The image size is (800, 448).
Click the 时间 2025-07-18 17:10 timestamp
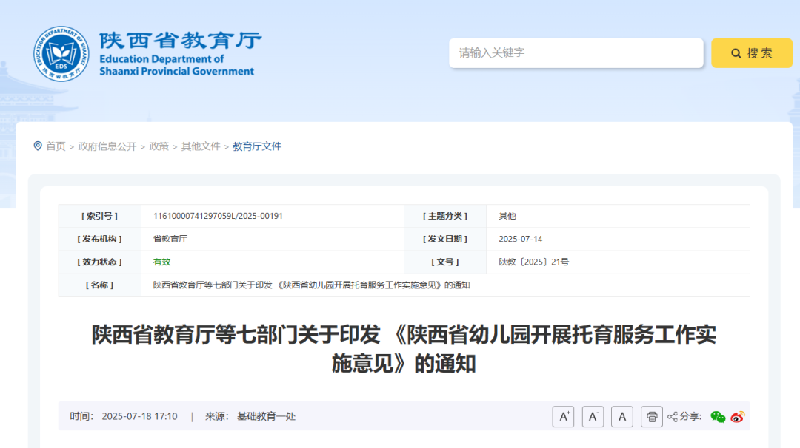coord(123,416)
